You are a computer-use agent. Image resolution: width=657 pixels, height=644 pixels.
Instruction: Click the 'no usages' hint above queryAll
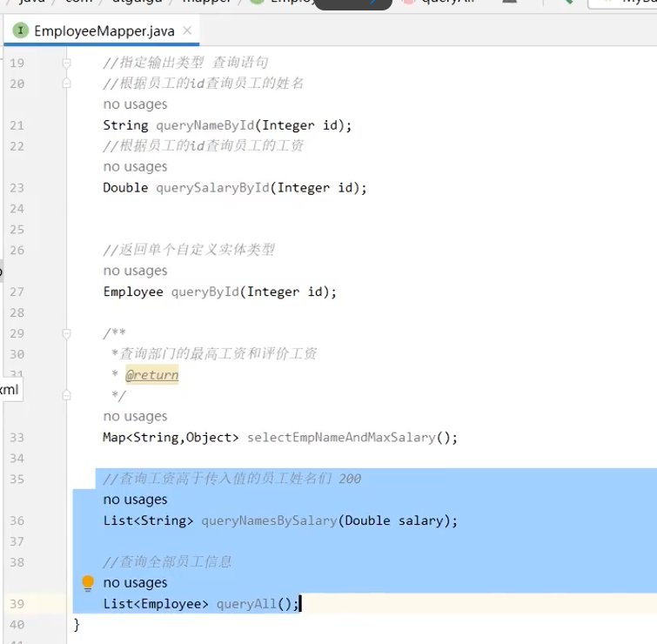pos(135,583)
